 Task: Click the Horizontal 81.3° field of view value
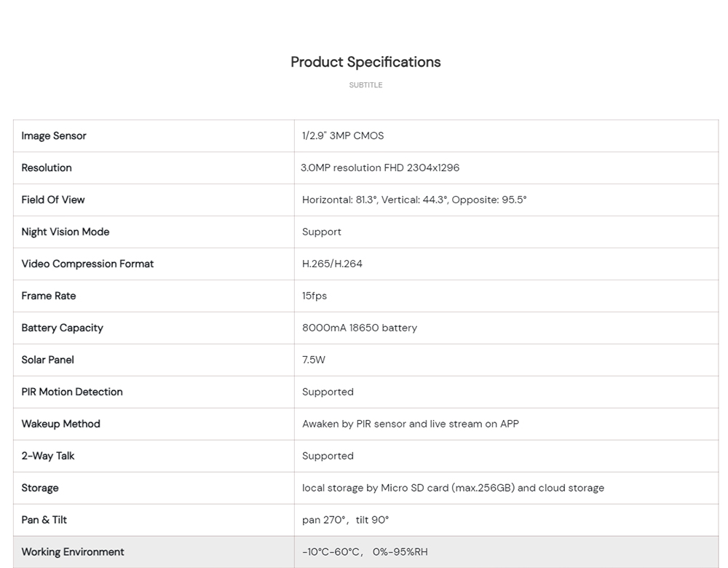[x=414, y=200]
